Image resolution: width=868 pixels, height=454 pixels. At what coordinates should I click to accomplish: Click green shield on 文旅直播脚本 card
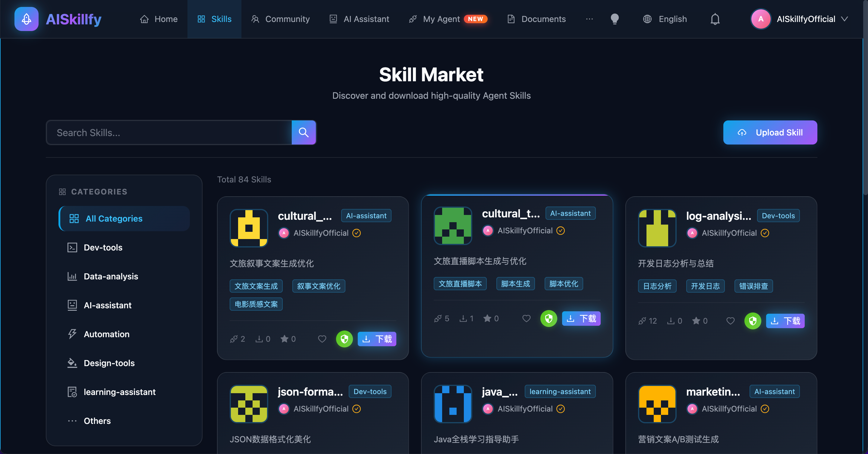point(549,319)
